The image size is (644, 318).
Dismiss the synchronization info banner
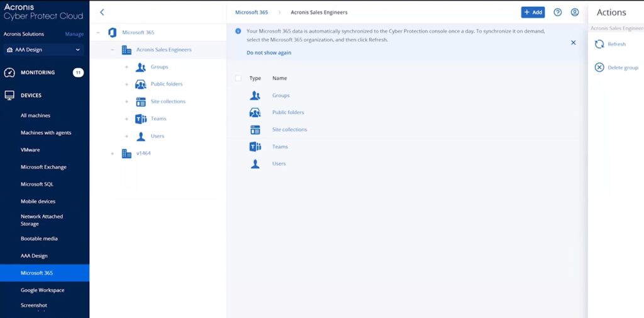point(573,42)
